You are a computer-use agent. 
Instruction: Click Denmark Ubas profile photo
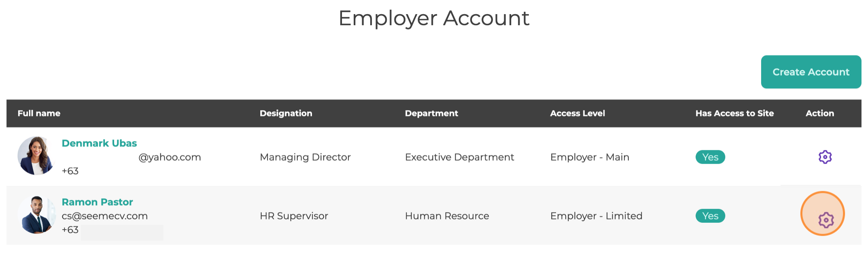36,156
